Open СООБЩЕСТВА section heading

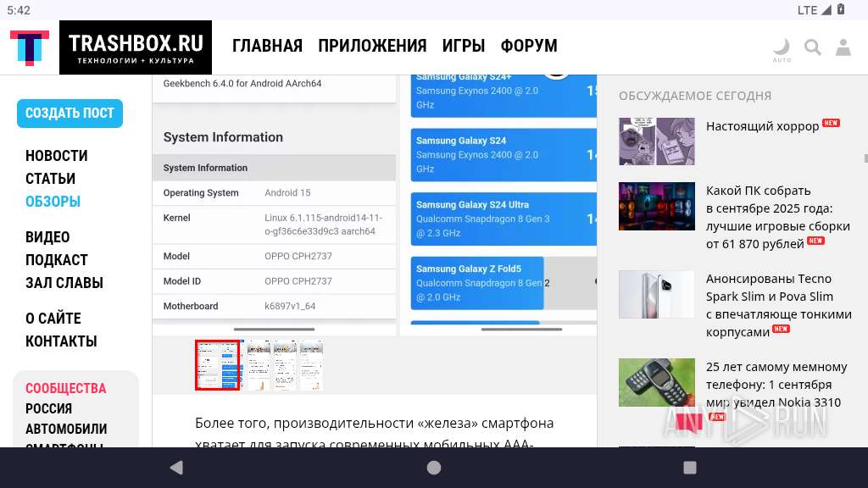coord(66,388)
